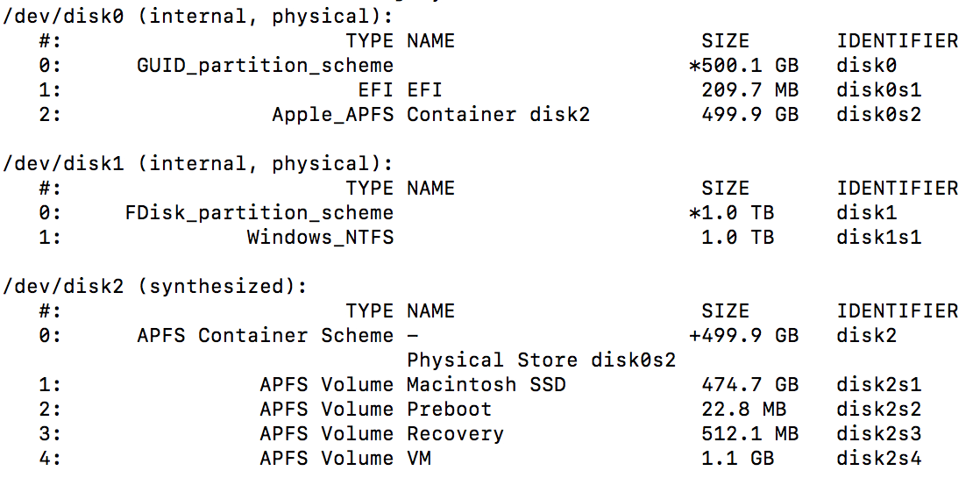Click the 'Container disk2' name text
The height and width of the screenshot is (478, 980).
point(498,114)
